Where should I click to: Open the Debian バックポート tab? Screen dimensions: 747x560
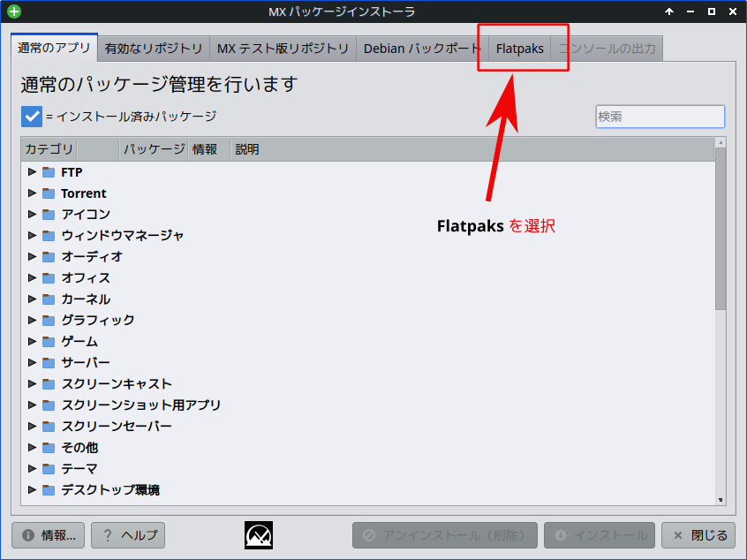point(423,49)
